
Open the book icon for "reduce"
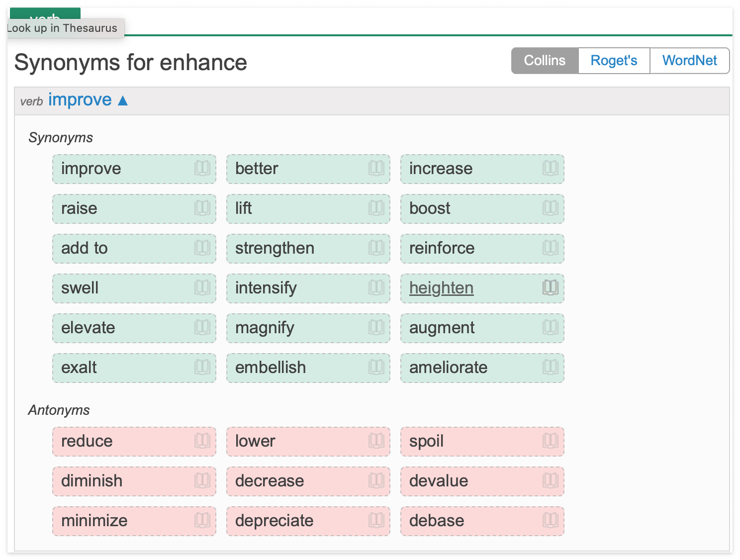202,441
